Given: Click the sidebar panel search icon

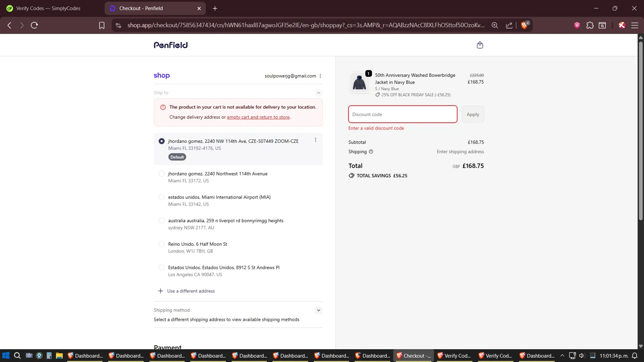Looking at the screenshot, I should [x=602, y=25].
